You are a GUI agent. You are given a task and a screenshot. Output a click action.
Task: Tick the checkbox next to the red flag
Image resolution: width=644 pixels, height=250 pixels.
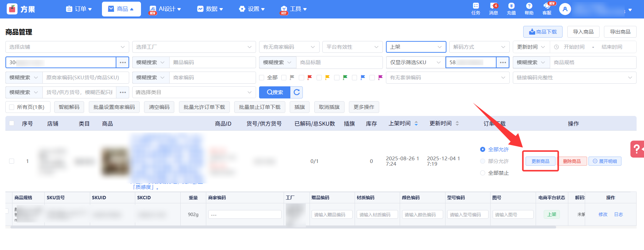(x=301, y=78)
